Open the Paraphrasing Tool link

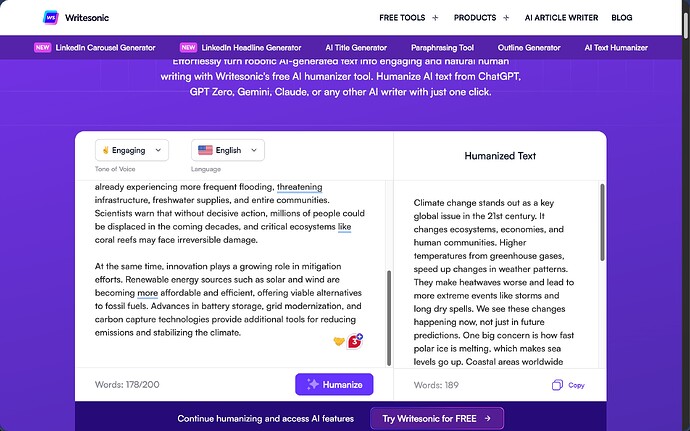442,48
